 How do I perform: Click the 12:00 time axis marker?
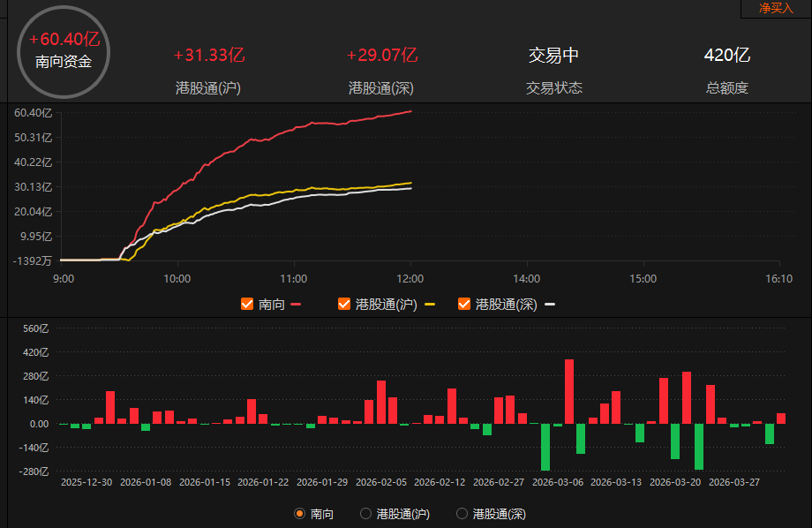tap(410, 278)
